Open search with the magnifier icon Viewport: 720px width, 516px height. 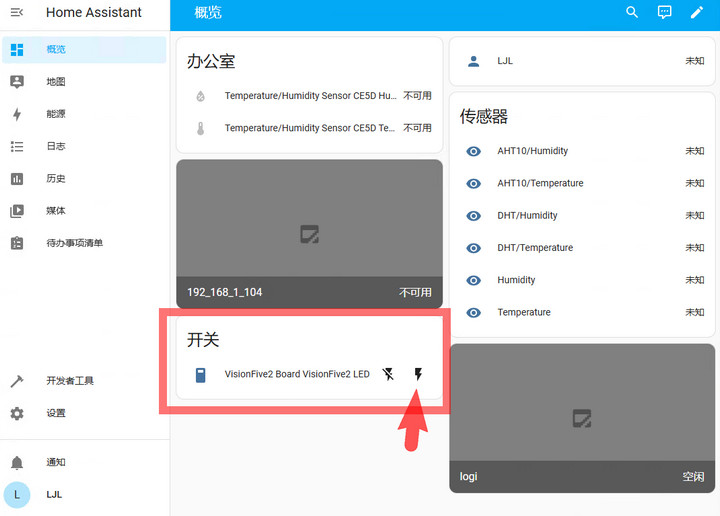(632, 12)
